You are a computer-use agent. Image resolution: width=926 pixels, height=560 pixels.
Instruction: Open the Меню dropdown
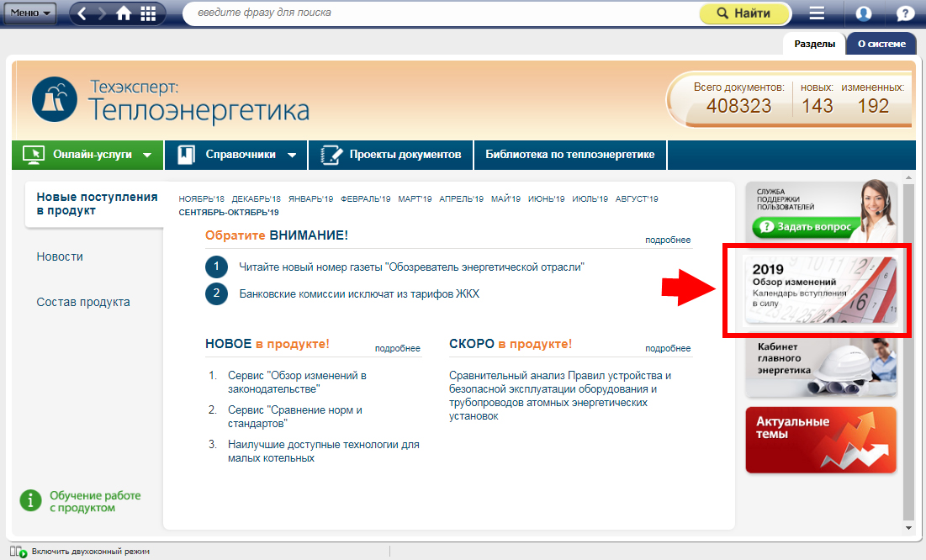click(x=30, y=13)
